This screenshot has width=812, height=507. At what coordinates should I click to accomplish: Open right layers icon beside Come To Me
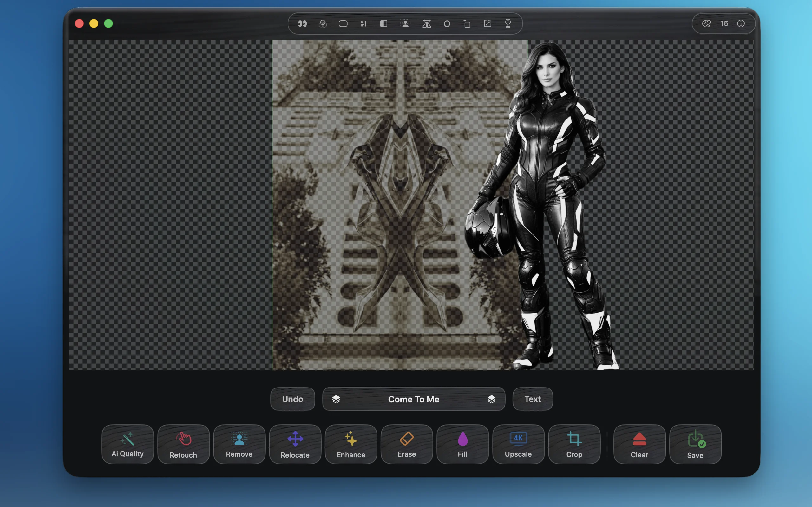[492, 399]
